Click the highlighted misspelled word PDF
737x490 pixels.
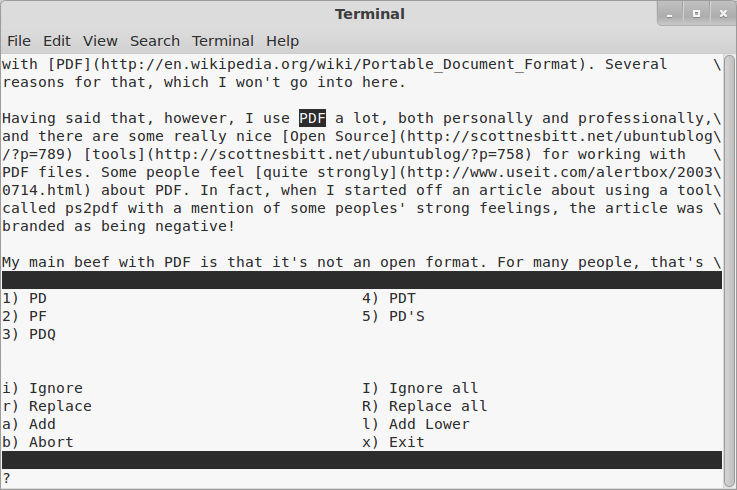coord(313,118)
